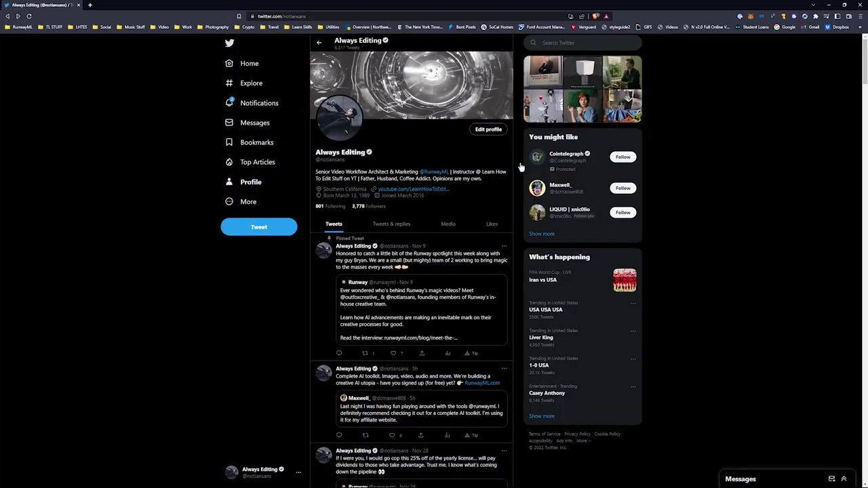Open Notifications from the sidebar

click(258, 103)
